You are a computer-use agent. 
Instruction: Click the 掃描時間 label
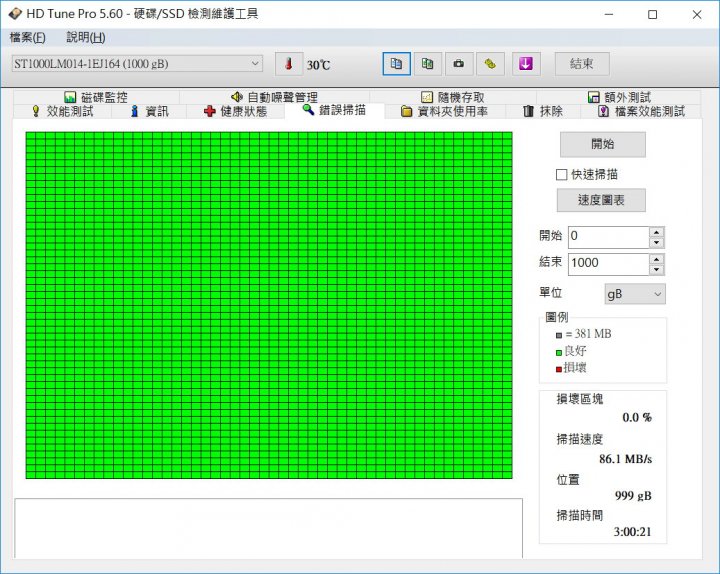(x=579, y=515)
